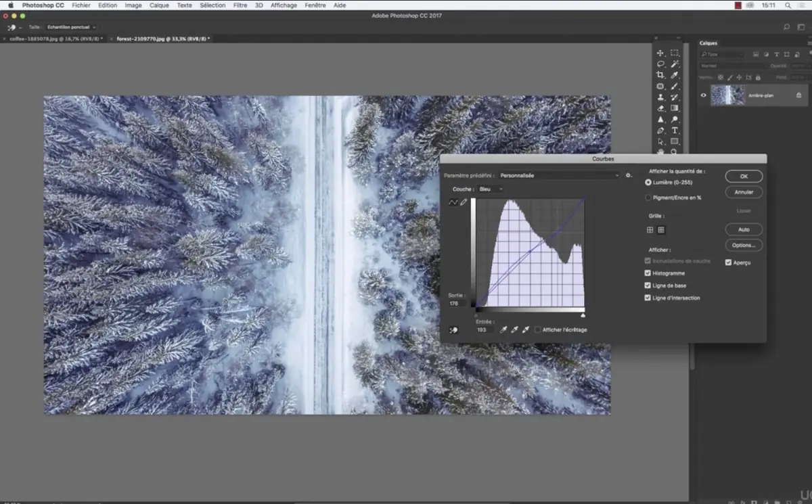Viewport: 812px width, 504px height.
Task: Open the Paramètre prédéfini dropdown
Action: pyautogui.click(x=557, y=175)
